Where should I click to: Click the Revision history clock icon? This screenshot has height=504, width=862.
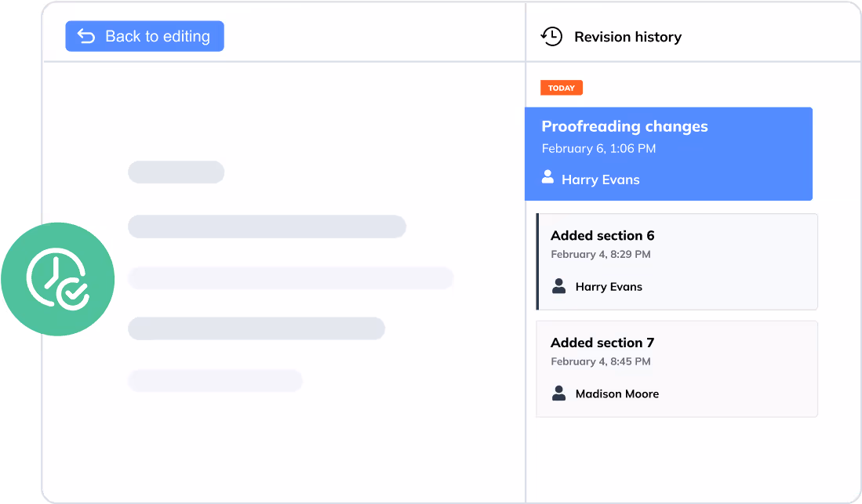[x=551, y=36]
